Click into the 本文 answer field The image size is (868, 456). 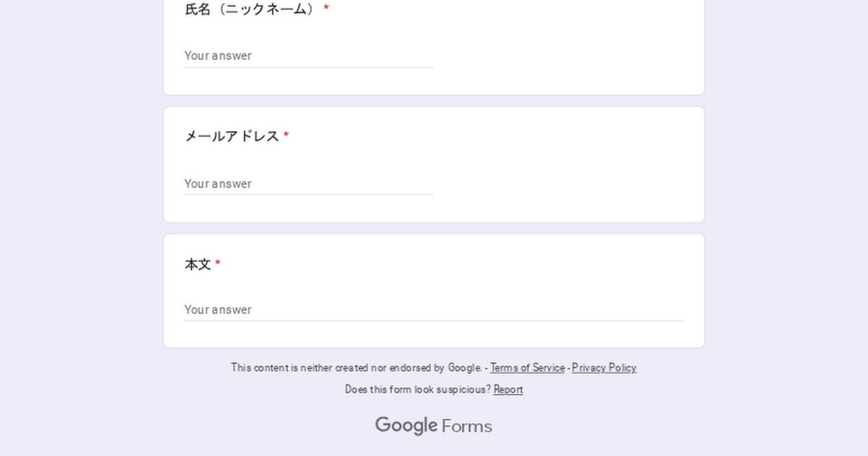pos(433,310)
